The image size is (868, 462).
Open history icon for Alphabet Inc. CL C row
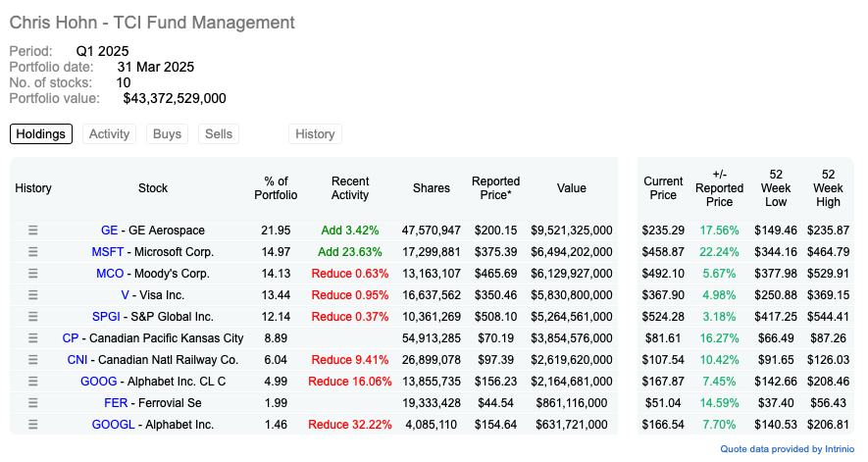[33, 382]
